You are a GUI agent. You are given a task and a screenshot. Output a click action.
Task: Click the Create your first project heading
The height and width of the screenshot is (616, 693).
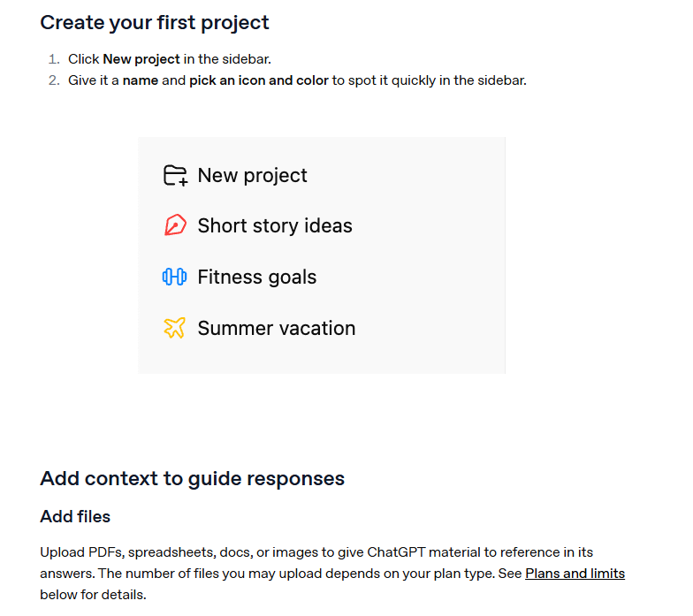click(154, 23)
